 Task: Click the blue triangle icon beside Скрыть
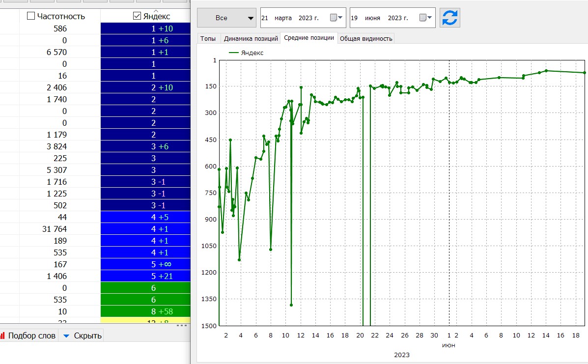(x=66, y=336)
